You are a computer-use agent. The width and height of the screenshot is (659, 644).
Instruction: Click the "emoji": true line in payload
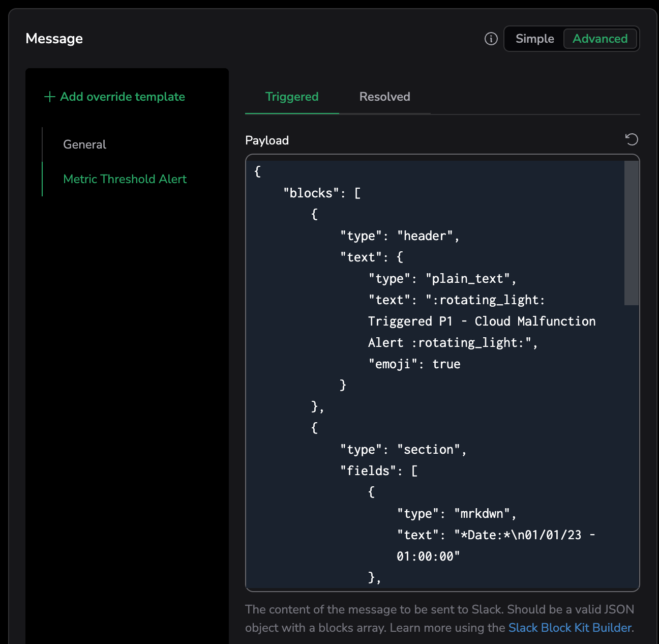pos(414,364)
